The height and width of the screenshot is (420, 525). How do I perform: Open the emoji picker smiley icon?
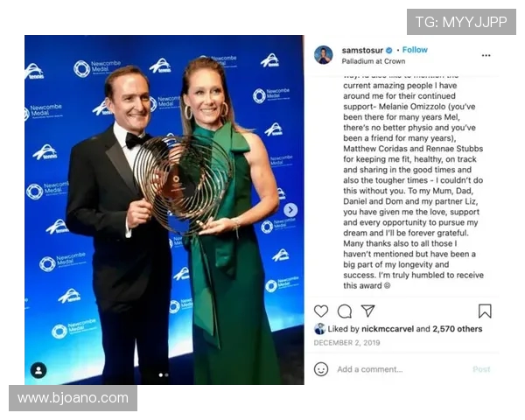321,369
